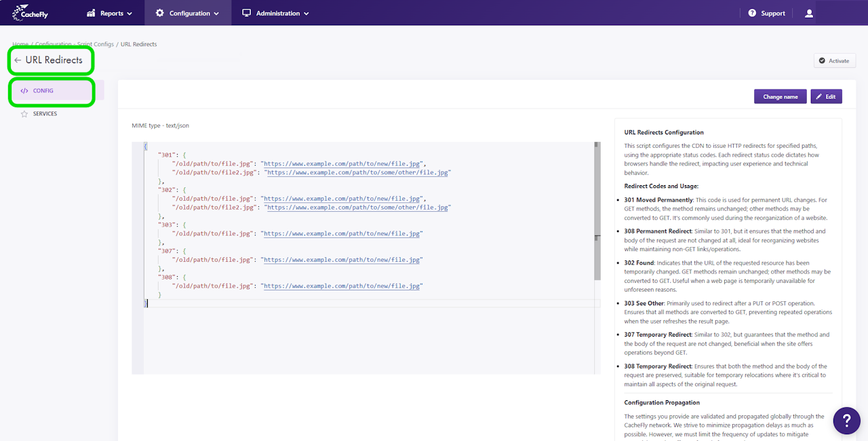Open the floating help question mark button

coord(846,421)
